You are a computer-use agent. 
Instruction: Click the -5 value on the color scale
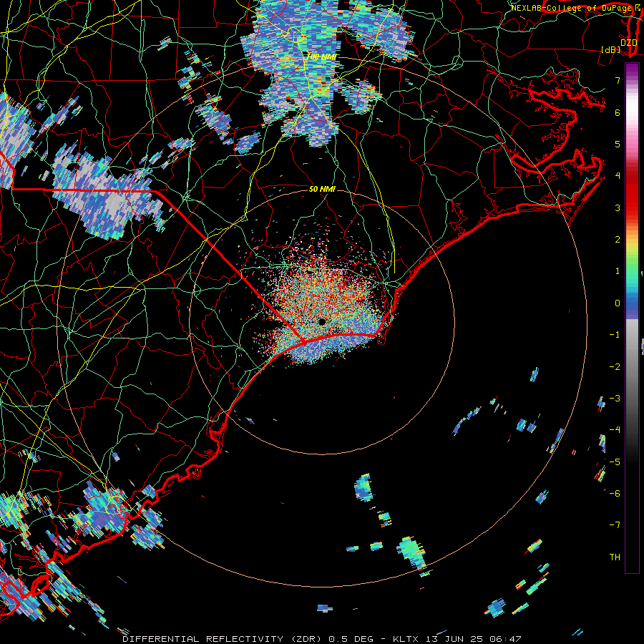[x=615, y=462]
